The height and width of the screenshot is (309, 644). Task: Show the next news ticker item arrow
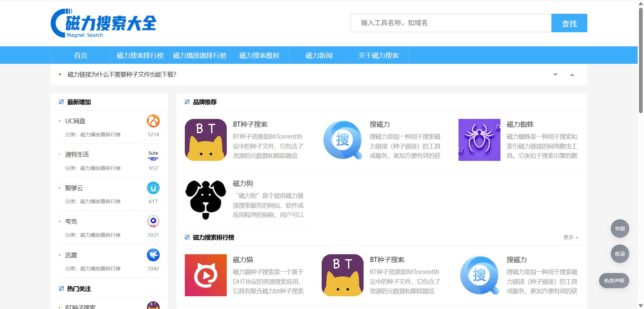click(555, 75)
